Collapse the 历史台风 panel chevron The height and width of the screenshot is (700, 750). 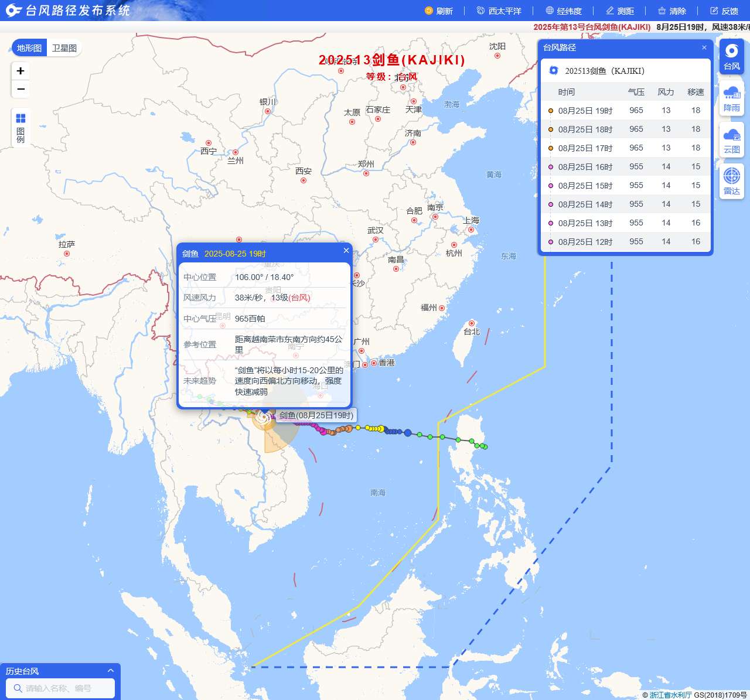(x=110, y=671)
